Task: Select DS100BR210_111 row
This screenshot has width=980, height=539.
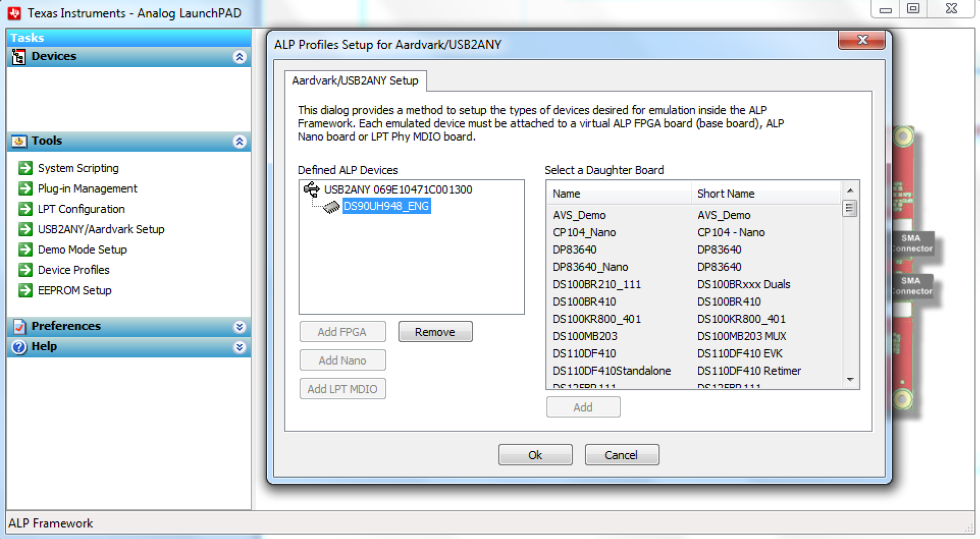Action: pyautogui.click(x=694, y=284)
